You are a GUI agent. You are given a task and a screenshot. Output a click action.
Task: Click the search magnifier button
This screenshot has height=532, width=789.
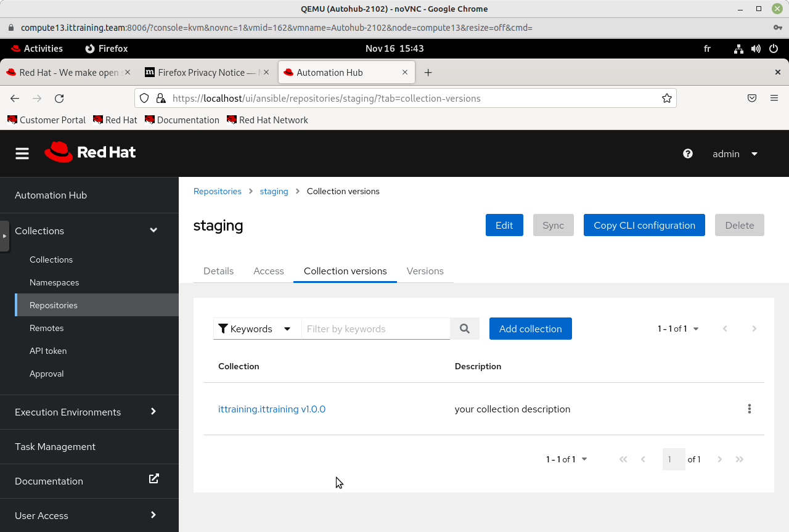click(x=465, y=329)
